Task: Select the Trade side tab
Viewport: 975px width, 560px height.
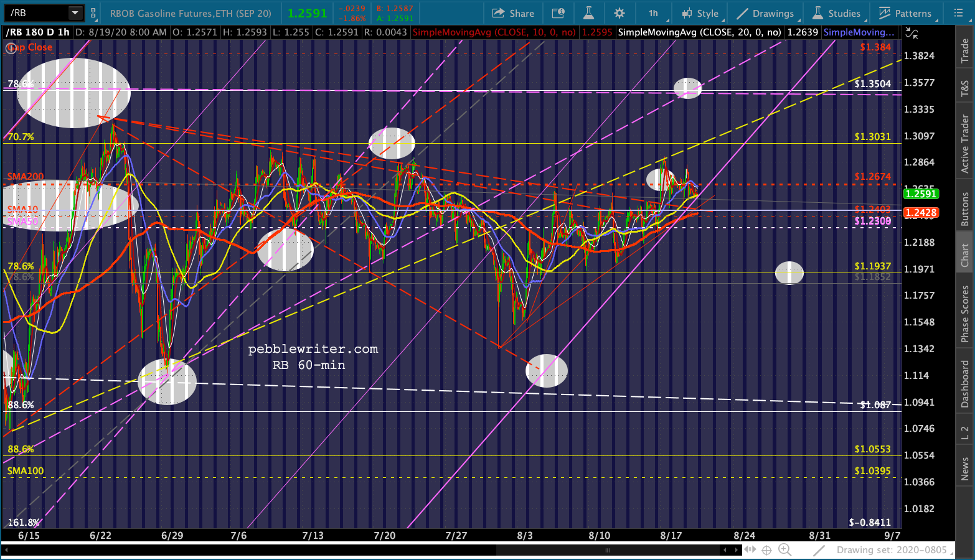Action: click(x=965, y=50)
